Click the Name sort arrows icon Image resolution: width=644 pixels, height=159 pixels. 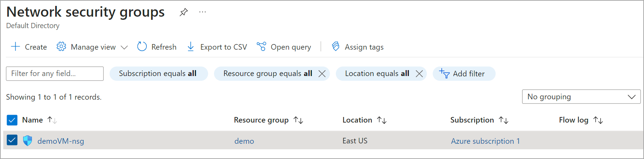(52, 120)
